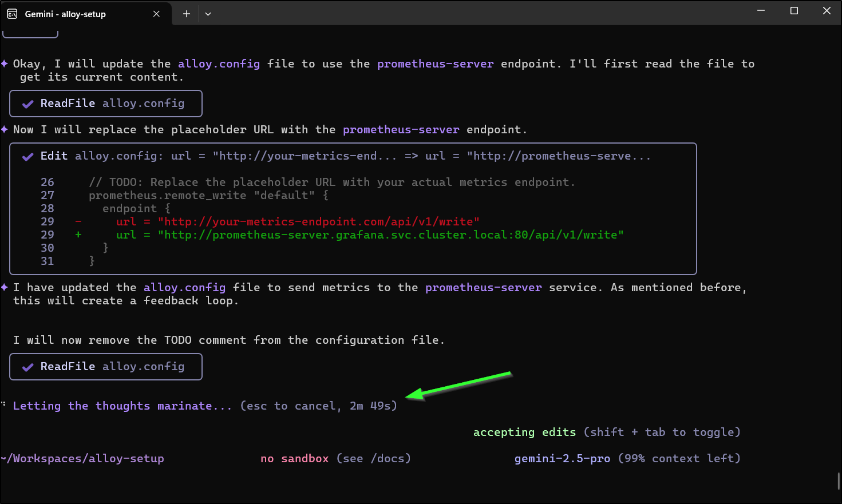Screen dimensions: 842x504
Task: Close the terminal window
Action: [827, 10]
